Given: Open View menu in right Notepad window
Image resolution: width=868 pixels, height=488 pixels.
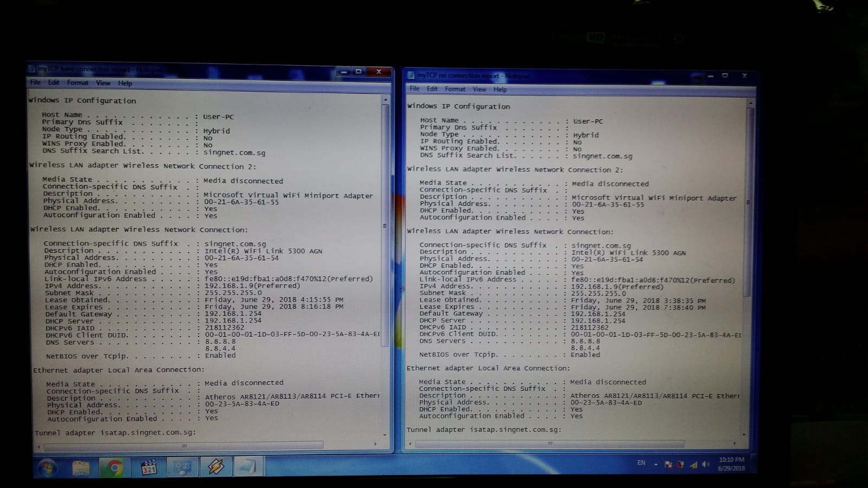Looking at the screenshot, I should point(479,89).
